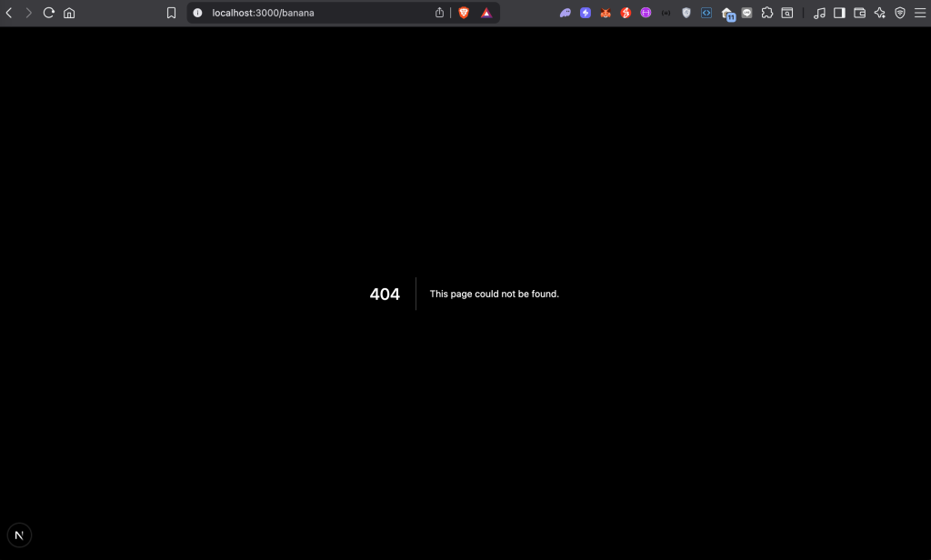Open Brave Rewards triangle icon
This screenshot has width=931, height=560.
coord(486,13)
